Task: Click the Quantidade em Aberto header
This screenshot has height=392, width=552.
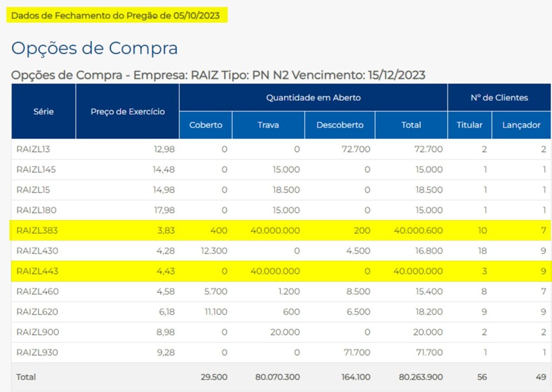Action: [314, 97]
